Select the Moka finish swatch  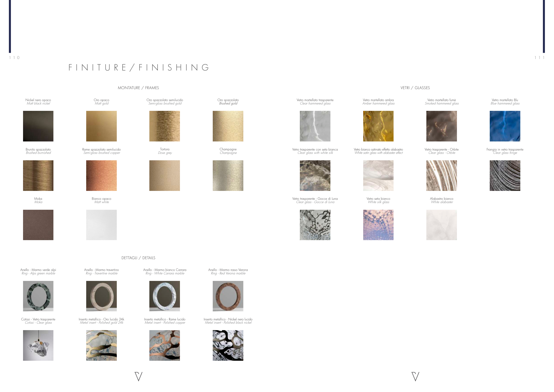tap(38, 225)
